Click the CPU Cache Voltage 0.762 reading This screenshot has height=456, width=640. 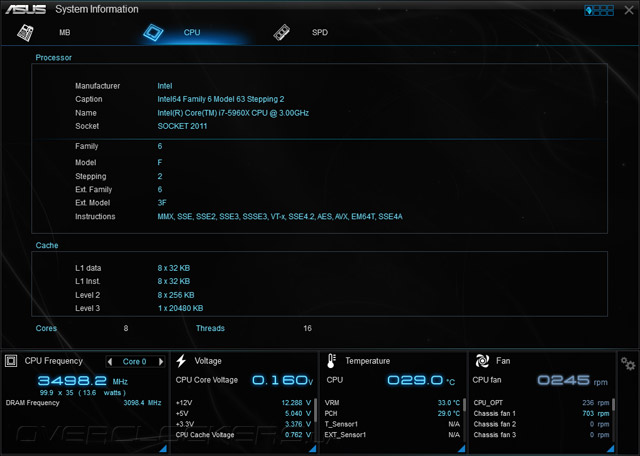[298, 435]
